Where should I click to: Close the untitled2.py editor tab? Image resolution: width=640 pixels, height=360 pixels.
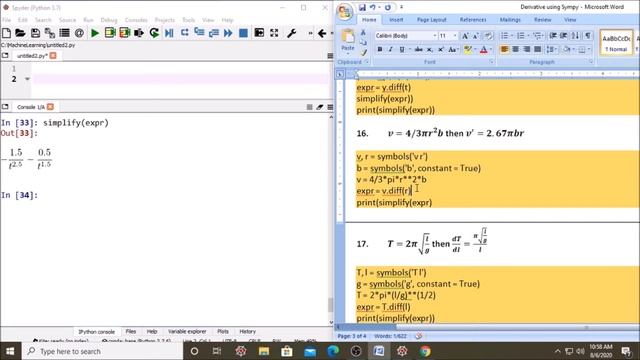click(53, 56)
